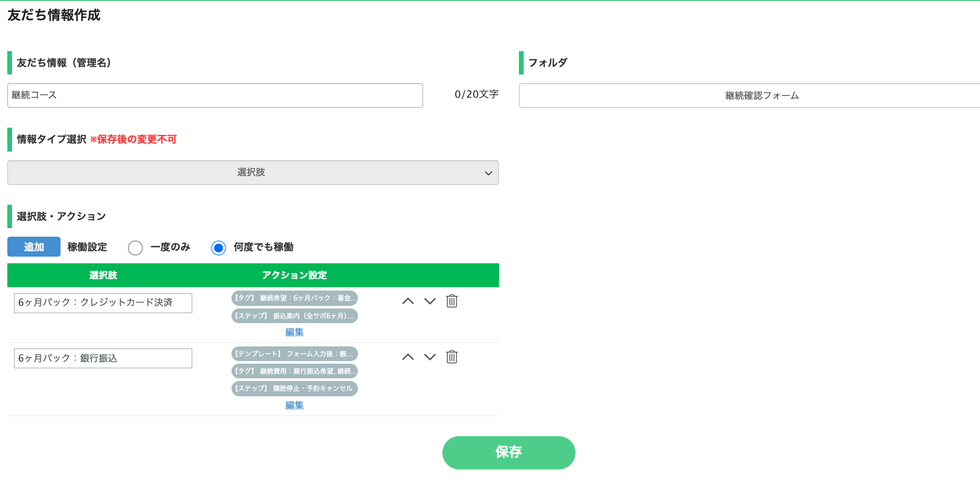Move the 銀行振込 choice up

pyautogui.click(x=408, y=357)
